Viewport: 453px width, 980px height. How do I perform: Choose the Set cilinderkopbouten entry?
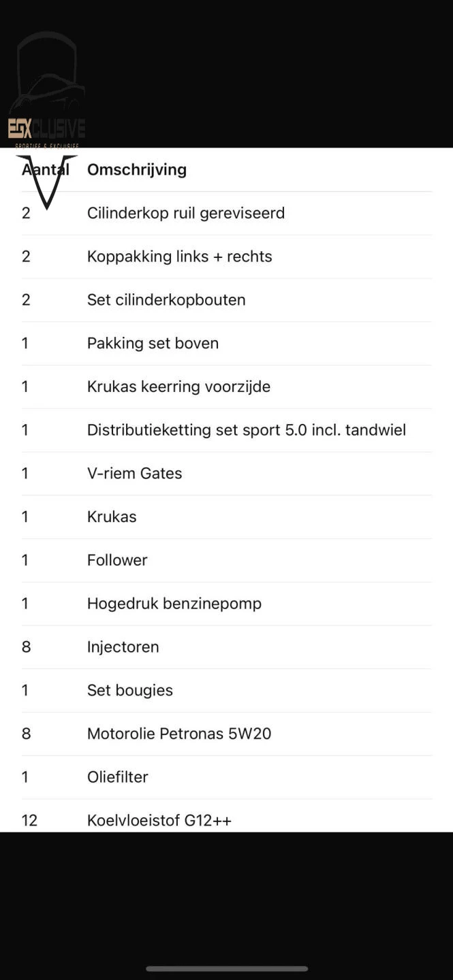coord(166,300)
